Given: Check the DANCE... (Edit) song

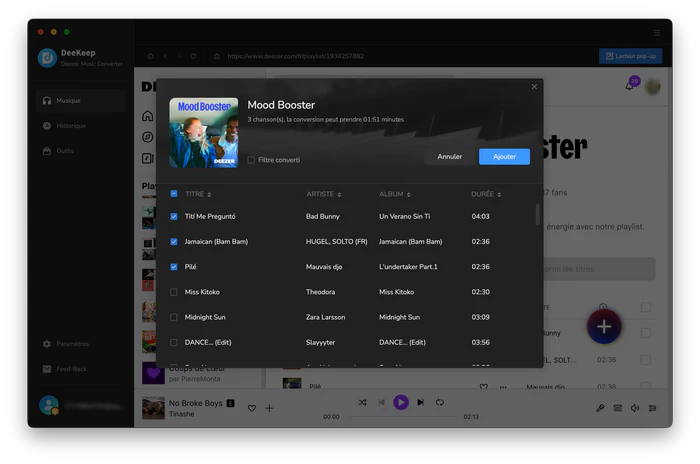Looking at the screenshot, I should pyautogui.click(x=174, y=343).
